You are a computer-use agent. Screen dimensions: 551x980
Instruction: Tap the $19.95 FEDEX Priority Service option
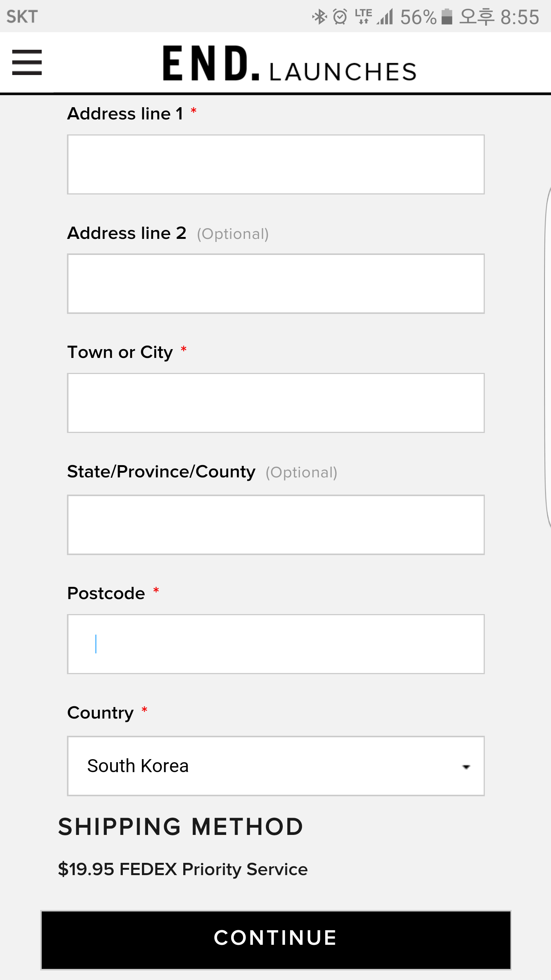[183, 869]
